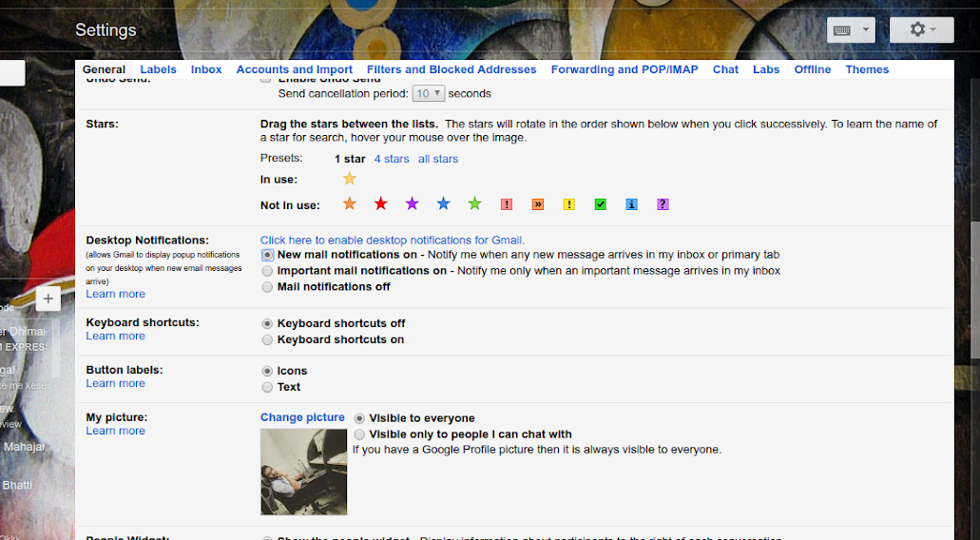Select the orange star icon

point(350,203)
